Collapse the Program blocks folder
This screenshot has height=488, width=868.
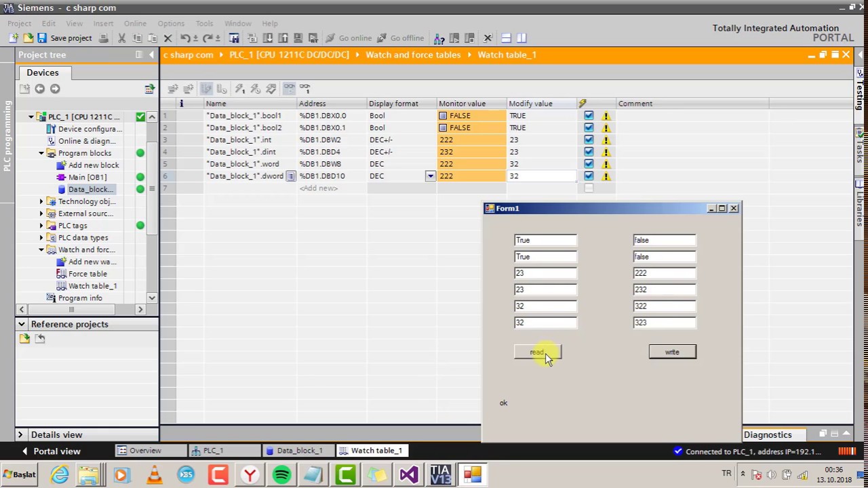pos(41,153)
